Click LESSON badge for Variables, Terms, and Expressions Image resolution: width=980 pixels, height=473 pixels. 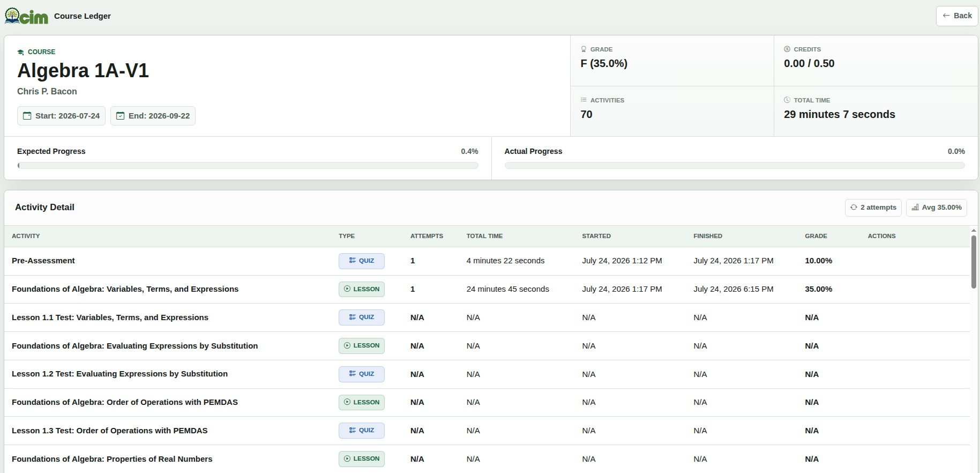pyautogui.click(x=361, y=289)
